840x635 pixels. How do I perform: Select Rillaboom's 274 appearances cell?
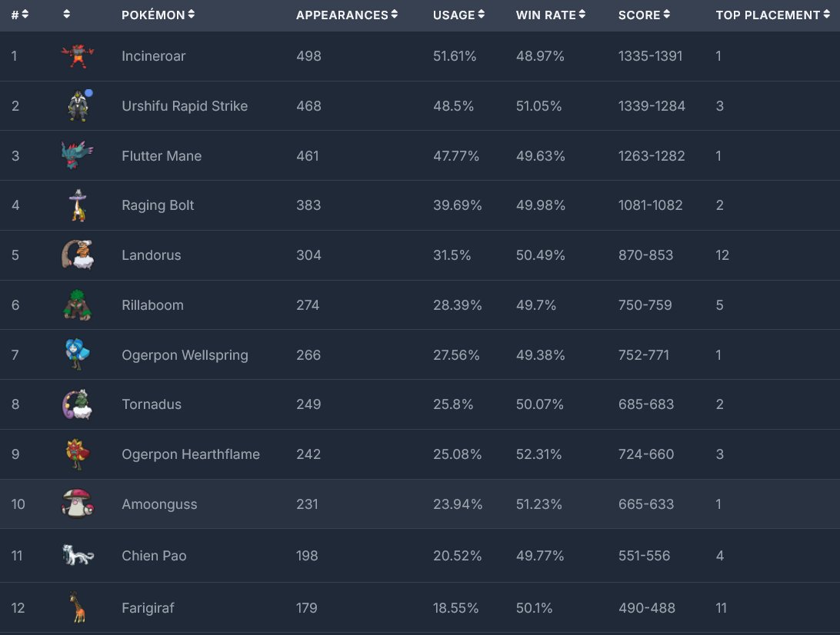coord(308,305)
